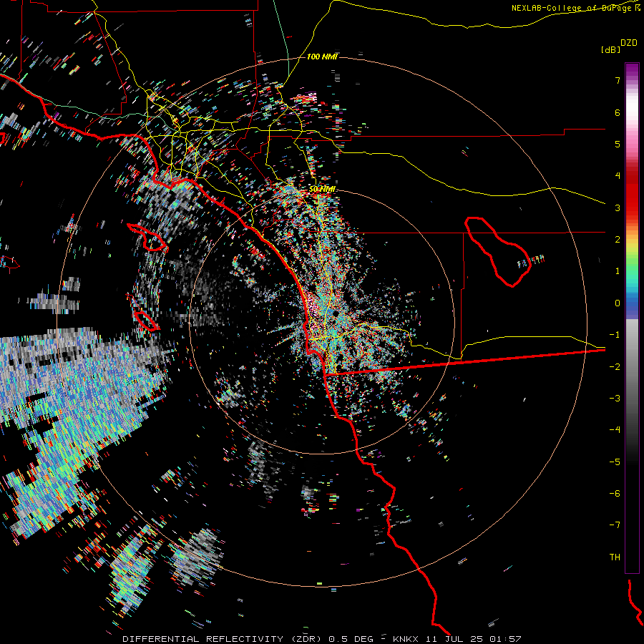Viewport: 644px width, 644px height.
Task: Click the 01:57 timestamp
Action: [506, 639]
